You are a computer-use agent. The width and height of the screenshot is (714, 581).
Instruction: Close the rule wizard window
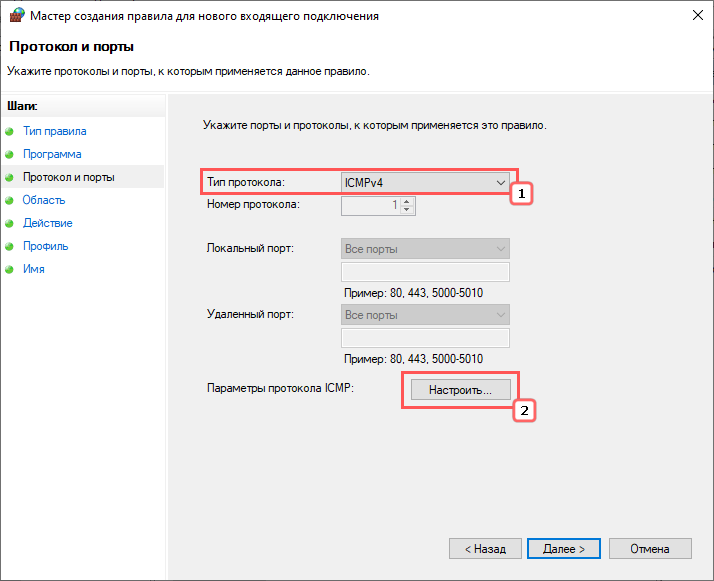coord(697,15)
